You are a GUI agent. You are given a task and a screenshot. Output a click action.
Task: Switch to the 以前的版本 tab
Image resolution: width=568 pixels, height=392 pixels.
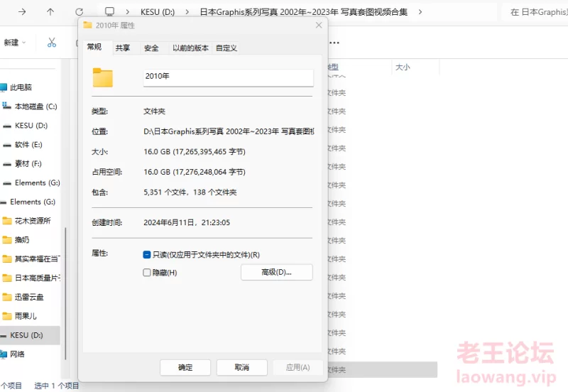(190, 48)
